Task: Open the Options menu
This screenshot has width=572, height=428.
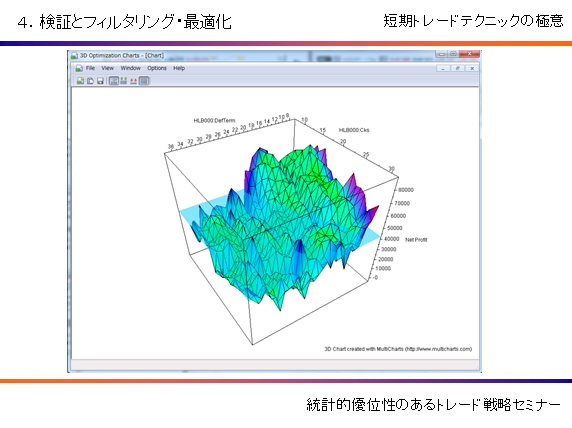Action: click(157, 68)
